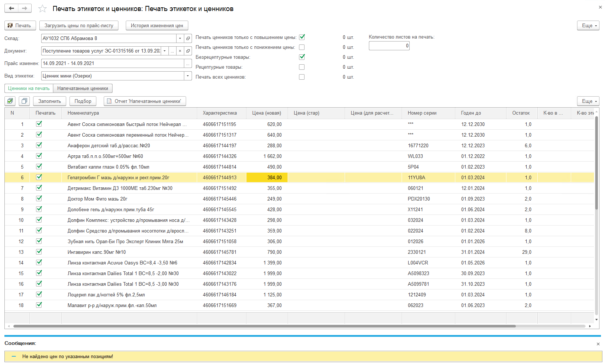Open the date range picker for Прайс изменен

(188, 64)
